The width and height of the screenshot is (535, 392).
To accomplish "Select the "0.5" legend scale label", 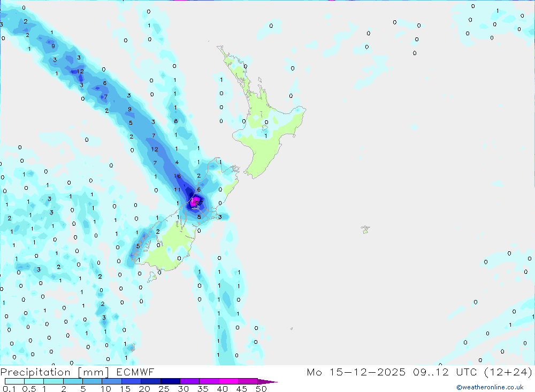I will point(29,389).
